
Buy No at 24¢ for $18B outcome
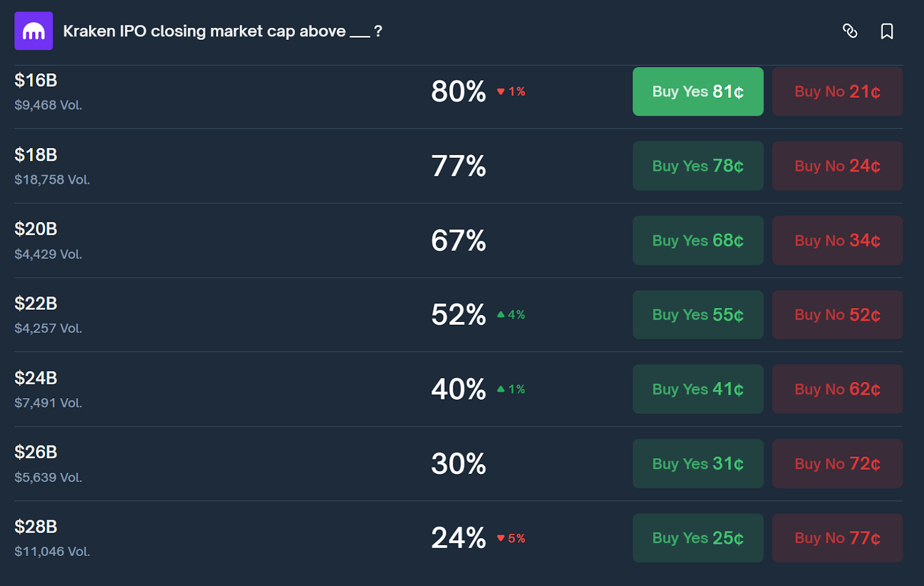pos(837,166)
